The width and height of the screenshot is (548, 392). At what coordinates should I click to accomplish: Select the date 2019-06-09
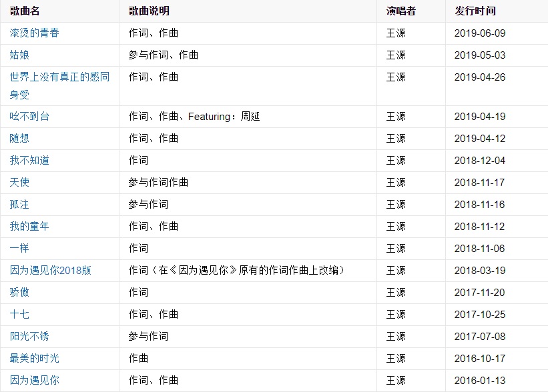tap(480, 33)
